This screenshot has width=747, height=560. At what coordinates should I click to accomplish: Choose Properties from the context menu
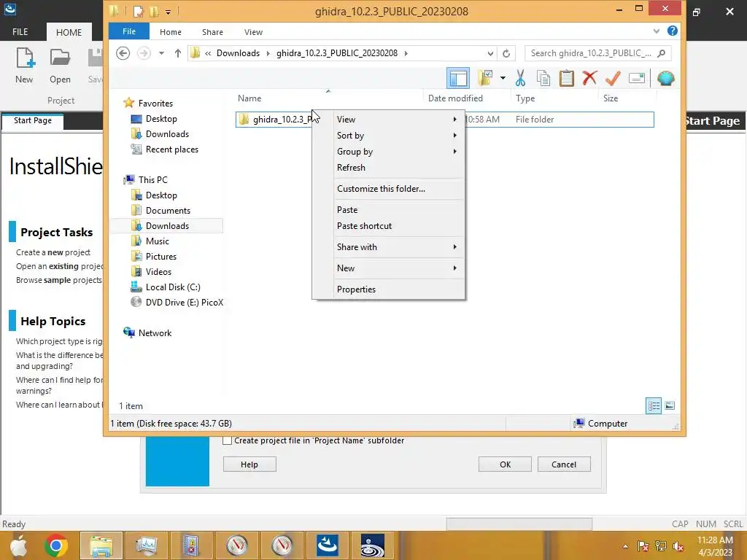(388, 289)
